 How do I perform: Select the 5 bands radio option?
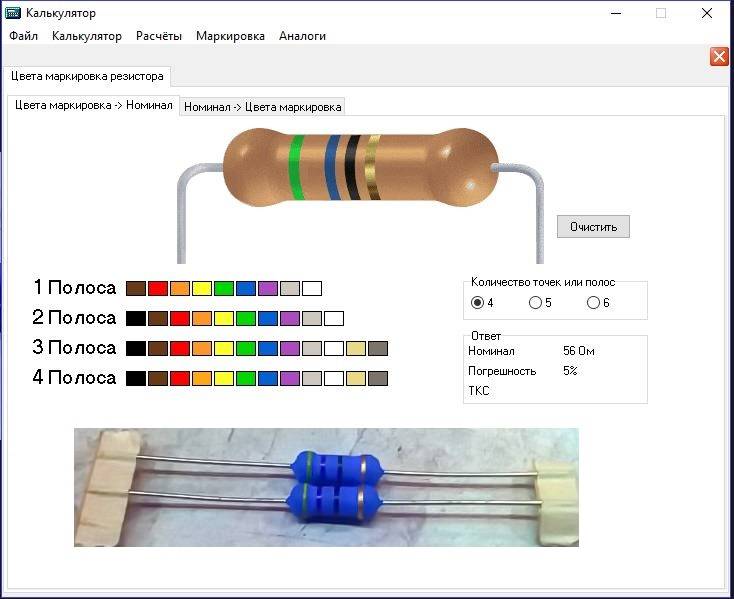(535, 303)
